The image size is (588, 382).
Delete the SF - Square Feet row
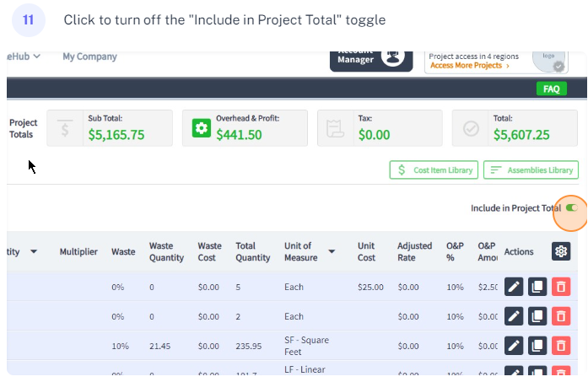click(559, 345)
